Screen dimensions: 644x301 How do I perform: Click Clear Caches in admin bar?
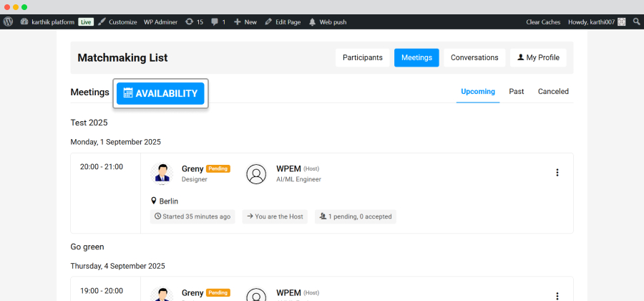point(543,22)
